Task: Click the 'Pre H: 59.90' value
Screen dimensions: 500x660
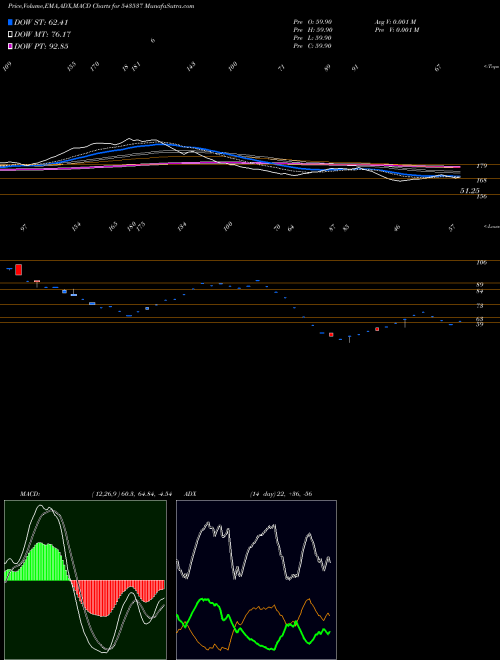Action: pyautogui.click(x=313, y=30)
